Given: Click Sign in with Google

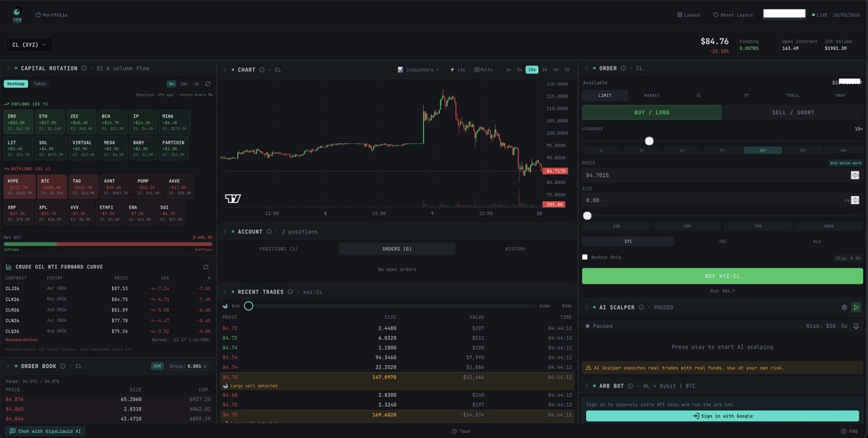Looking at the screenshot, I should click(x=723, y=416).
